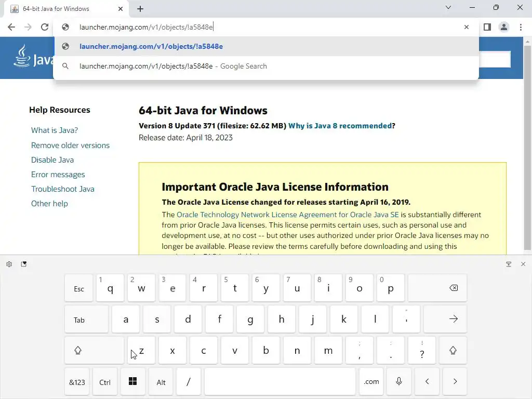Open Oracle Technology Network License Agreement link

point(288,215)
